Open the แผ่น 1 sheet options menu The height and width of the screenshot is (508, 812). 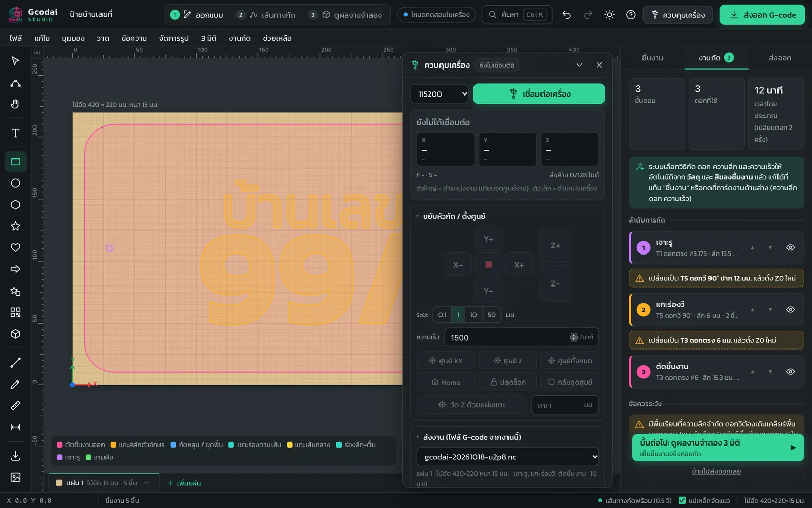point(147,483)
